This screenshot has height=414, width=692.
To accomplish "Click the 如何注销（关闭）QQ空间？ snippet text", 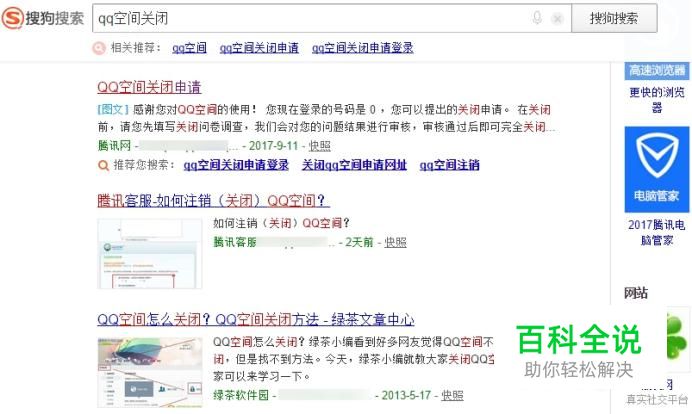I will click(281, 223).
